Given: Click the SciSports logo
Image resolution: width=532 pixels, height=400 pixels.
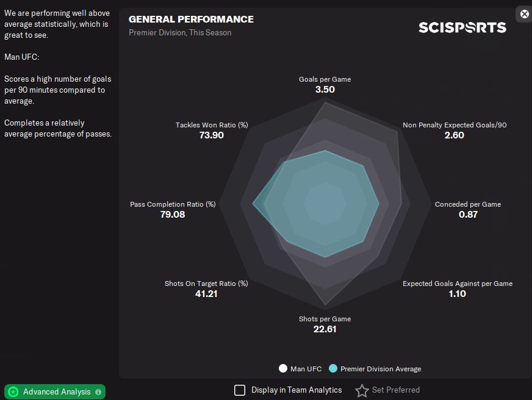Looking at the screenshot, I should [462, 27].
